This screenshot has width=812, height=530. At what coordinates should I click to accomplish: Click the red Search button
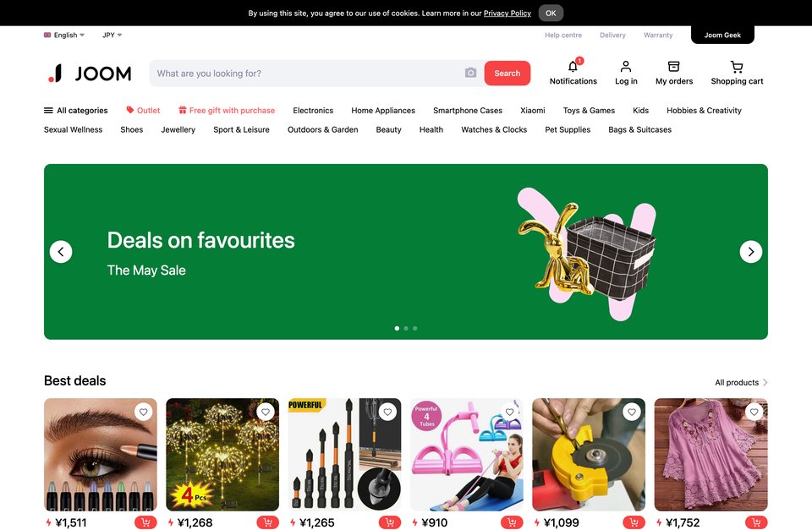click(x=507, y=73)
